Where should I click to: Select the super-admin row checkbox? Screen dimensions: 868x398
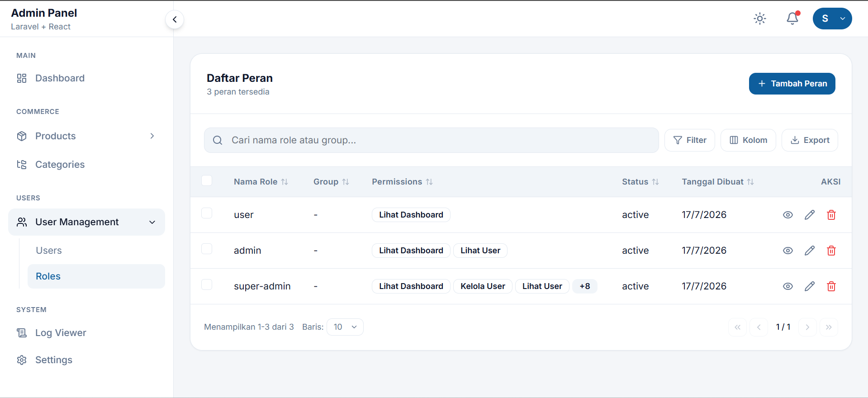tap(207, 284)
